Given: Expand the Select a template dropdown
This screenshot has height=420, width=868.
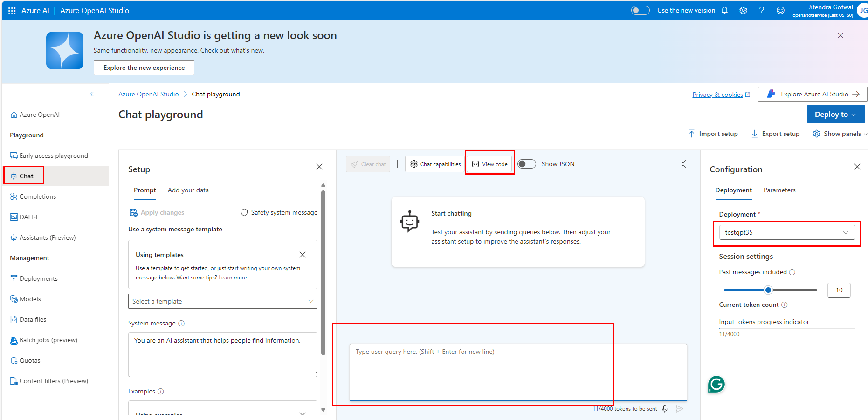Looking at the screenshot, I should pyautogui.click(x=222, y=301).
